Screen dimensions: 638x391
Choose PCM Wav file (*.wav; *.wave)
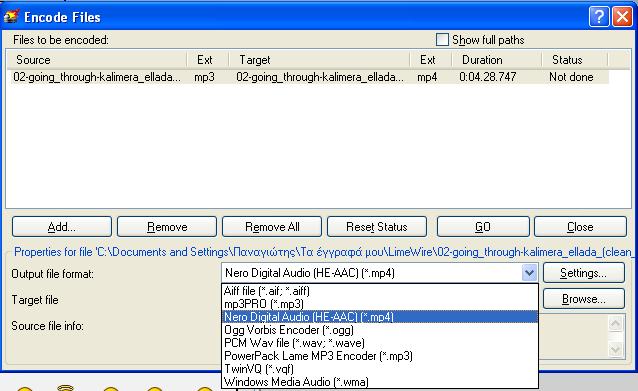point(380,343)
